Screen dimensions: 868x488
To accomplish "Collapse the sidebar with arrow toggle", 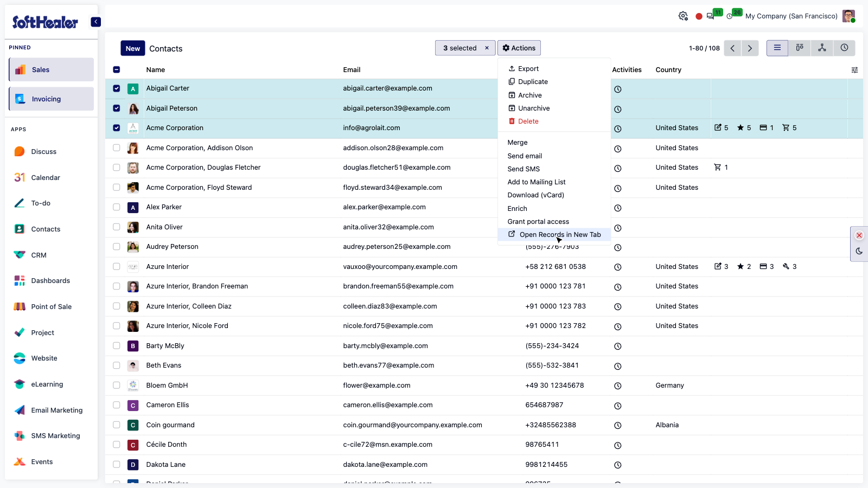I will point(95,22).
